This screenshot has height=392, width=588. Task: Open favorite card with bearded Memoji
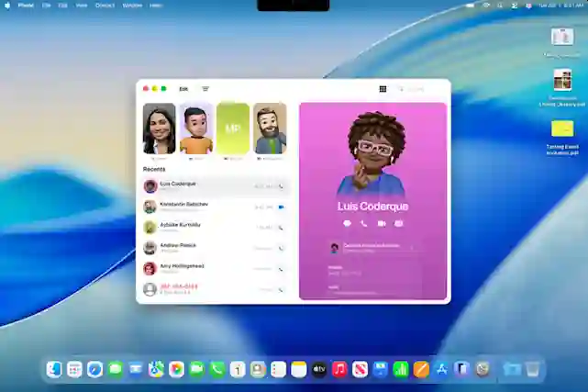click(270, 129)
